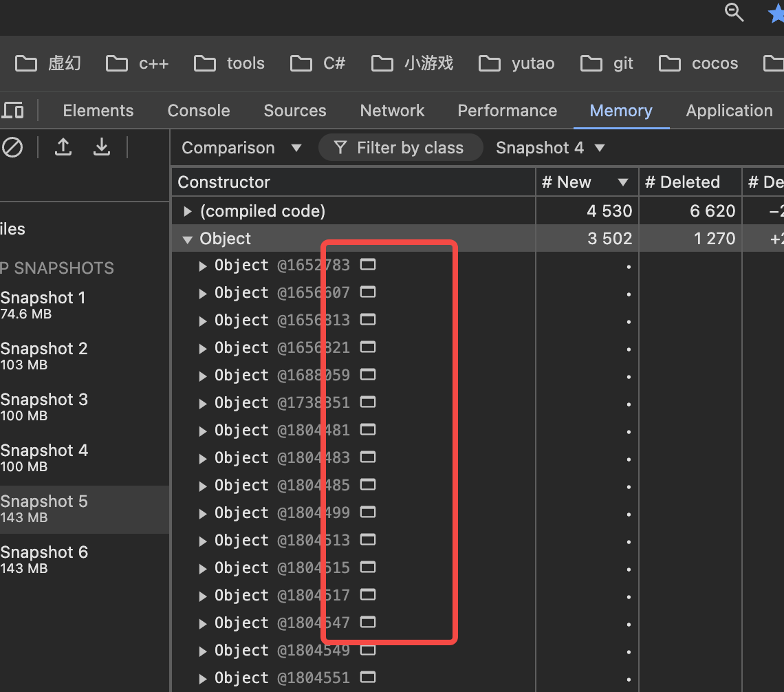Select Snapshot 3 in the profiles list
The width and height of the screenshot is (784, 692).
[84, 407]
